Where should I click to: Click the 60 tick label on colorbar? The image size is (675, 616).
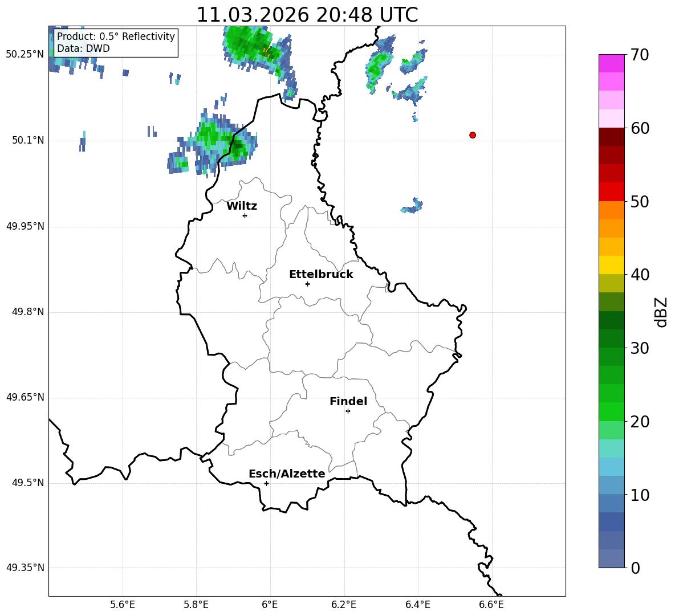click(x=640, y=128)
